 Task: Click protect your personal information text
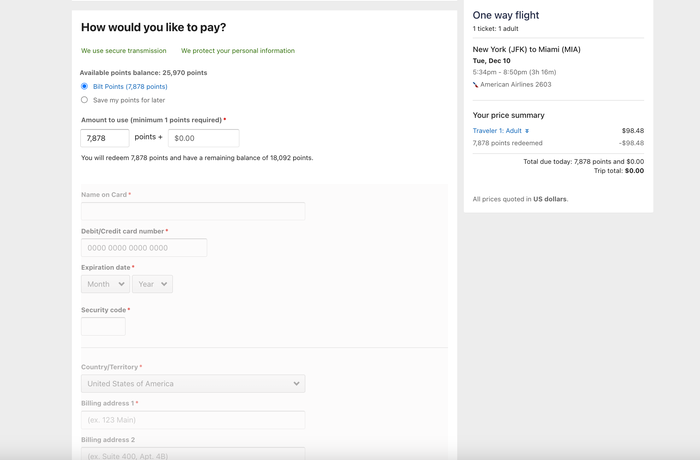[x=238, y=51]
